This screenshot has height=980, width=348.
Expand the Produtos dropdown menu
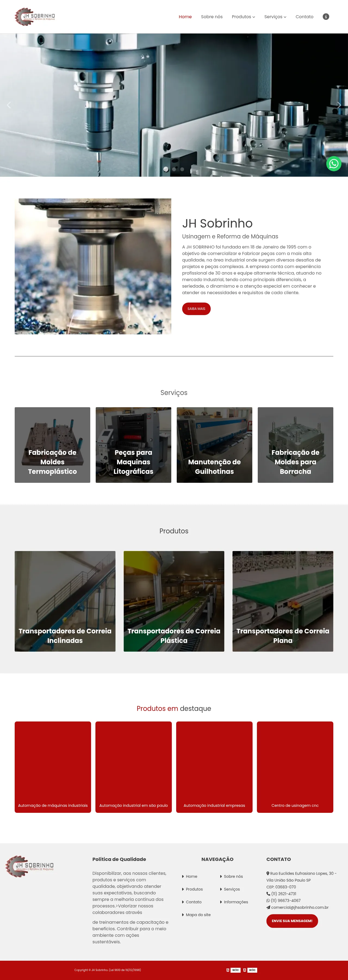click(243, 17)
